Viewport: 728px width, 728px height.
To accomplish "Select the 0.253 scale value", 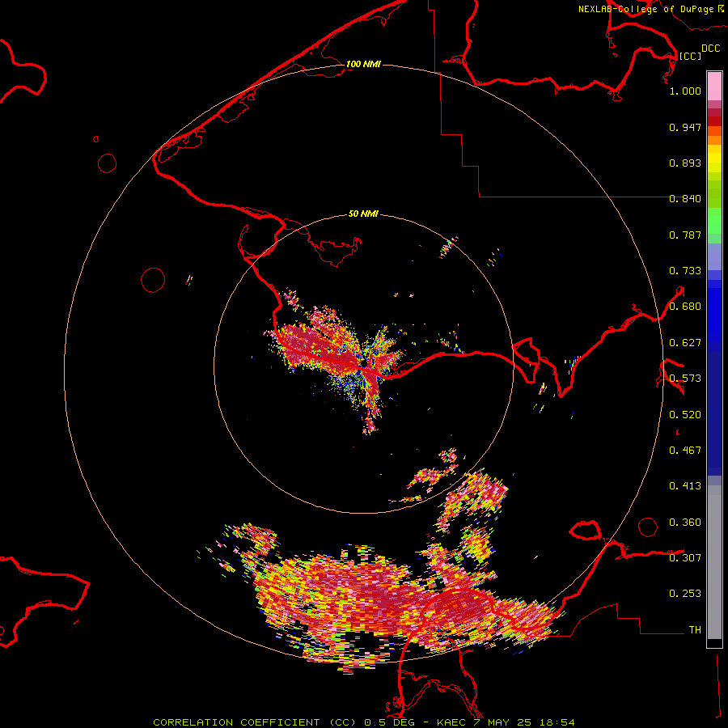I will tap(685, 594).
